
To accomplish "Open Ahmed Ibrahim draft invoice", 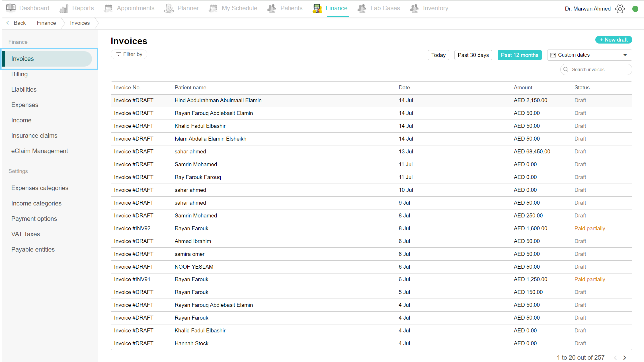I will 371,241.
